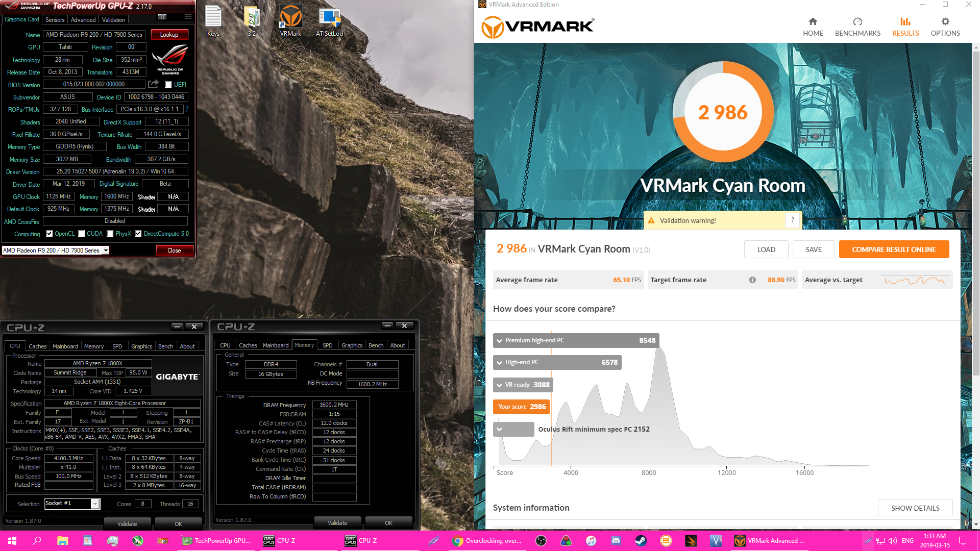Open the SPD tab in right CPU-Z window
The image size is (980, 551).
328,345
